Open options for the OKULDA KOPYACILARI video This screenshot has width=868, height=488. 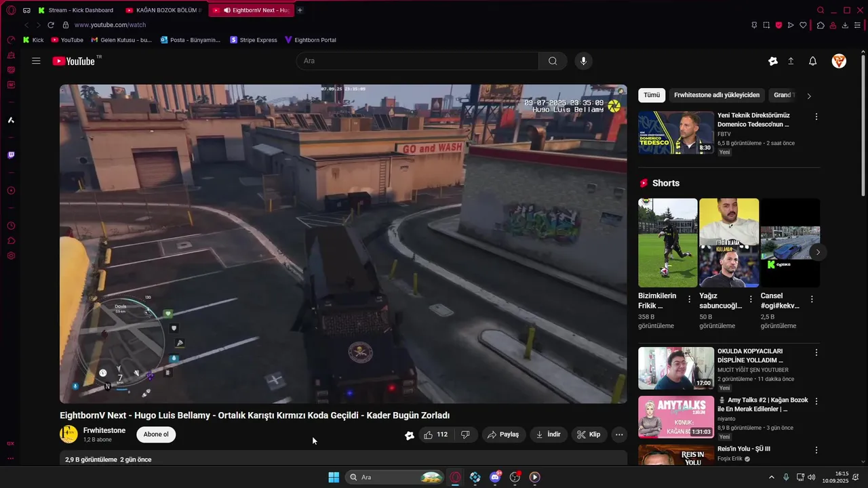816,352
